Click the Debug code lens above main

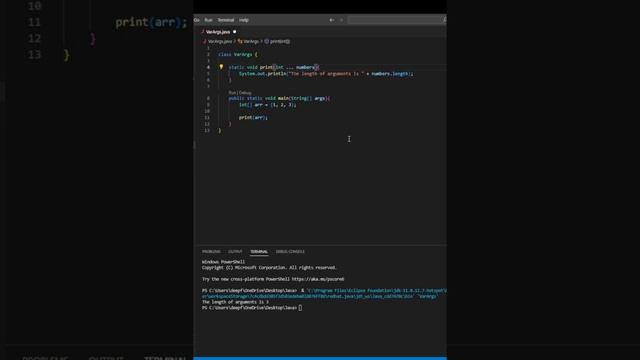[246, 93]
